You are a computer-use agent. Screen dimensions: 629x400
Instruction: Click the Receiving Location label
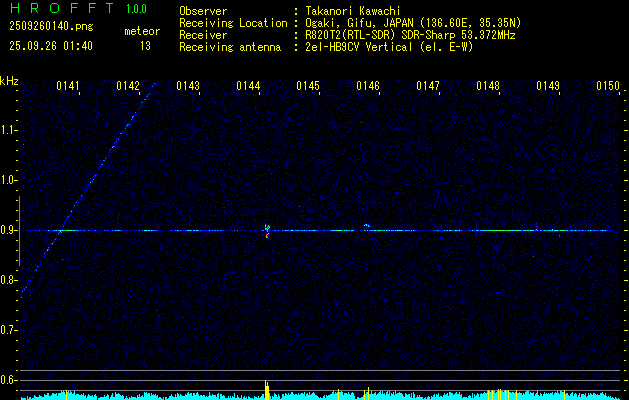pyautogui.click(x=233, y=23)
